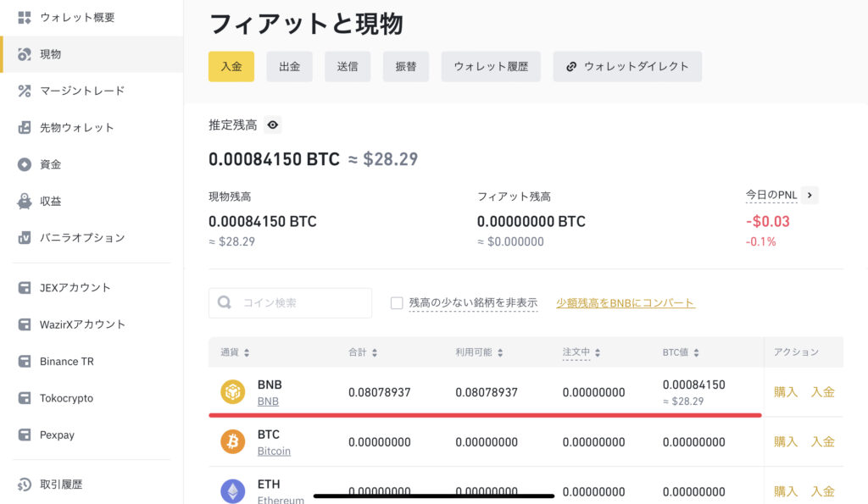This screenshot has width=868, height=504.
Task: Open the ウォレット概要 grid icon
Action: pos(25,18)
